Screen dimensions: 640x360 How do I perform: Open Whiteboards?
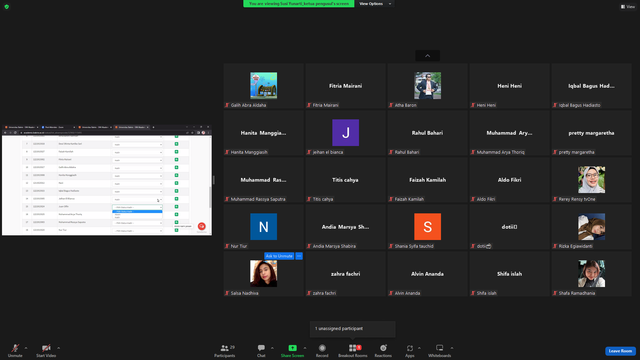(x=440, y=350)
